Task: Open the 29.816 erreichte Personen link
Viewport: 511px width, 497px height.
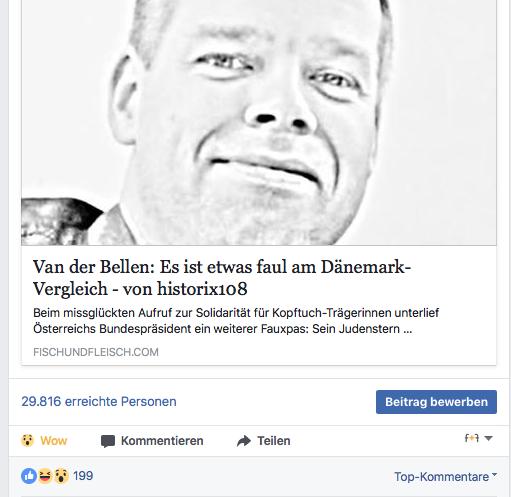Action: coord(99,401)
